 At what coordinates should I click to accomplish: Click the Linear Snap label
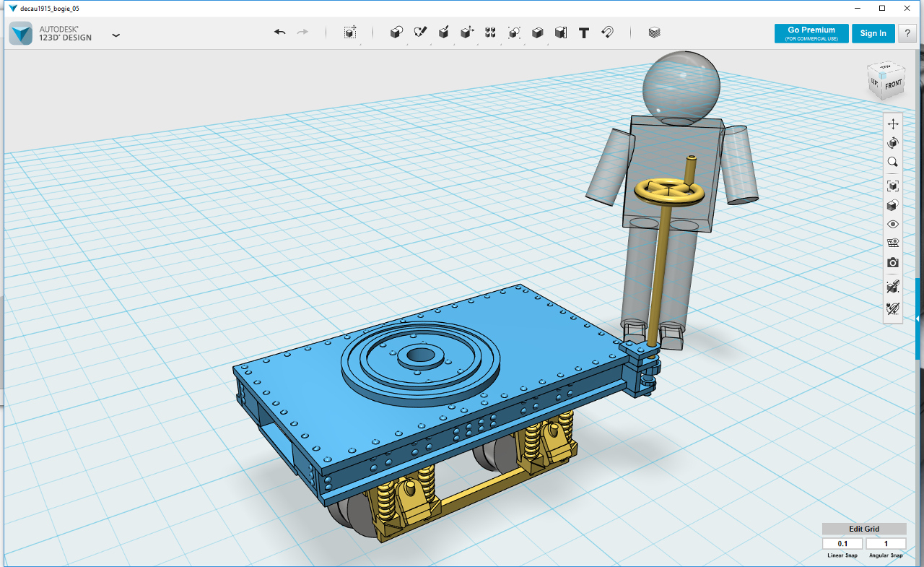click(x=843, y=555)
